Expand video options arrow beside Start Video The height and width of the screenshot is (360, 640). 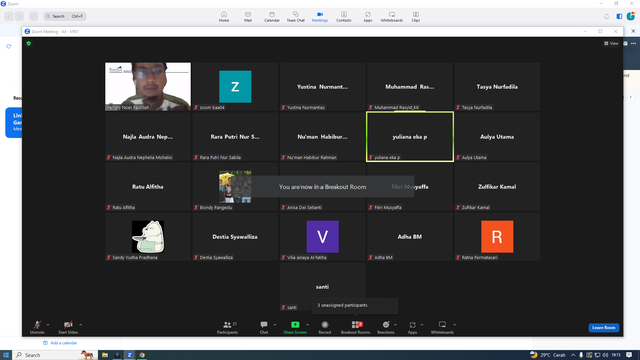80,325
